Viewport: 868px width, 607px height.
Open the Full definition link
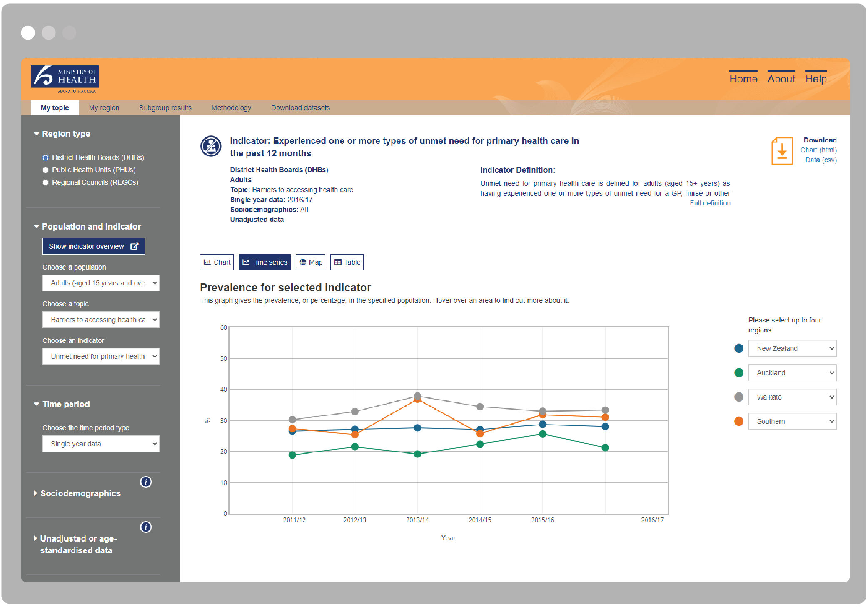pos(710,203)
